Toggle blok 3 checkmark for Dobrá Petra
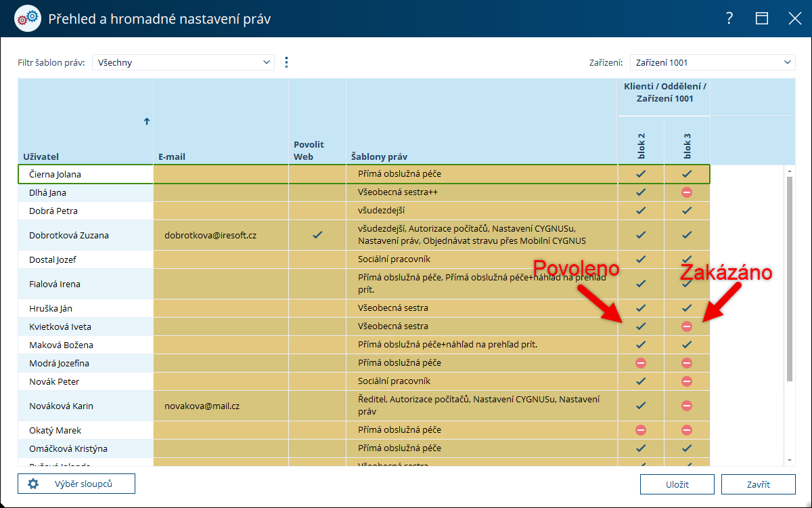 [687, 211]
